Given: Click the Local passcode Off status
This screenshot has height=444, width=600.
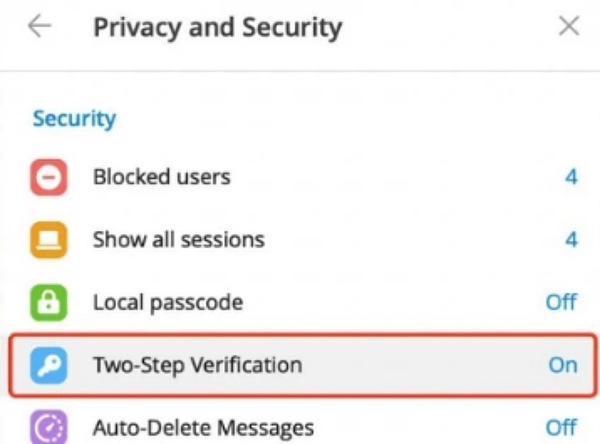Looking at the screenshot, I should pyautogui.click(x=561, y=302).
